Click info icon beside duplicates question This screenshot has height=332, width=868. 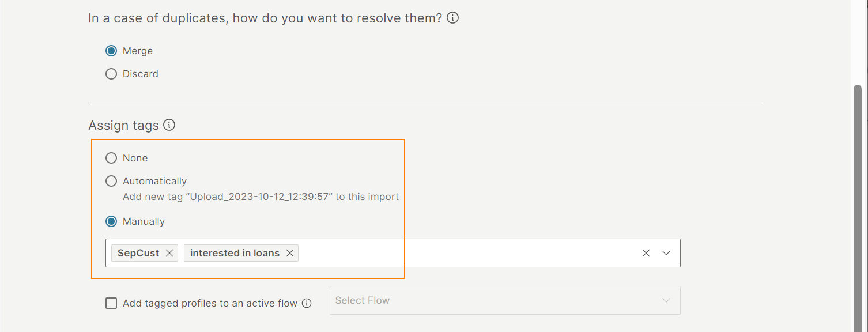(453, 18)
